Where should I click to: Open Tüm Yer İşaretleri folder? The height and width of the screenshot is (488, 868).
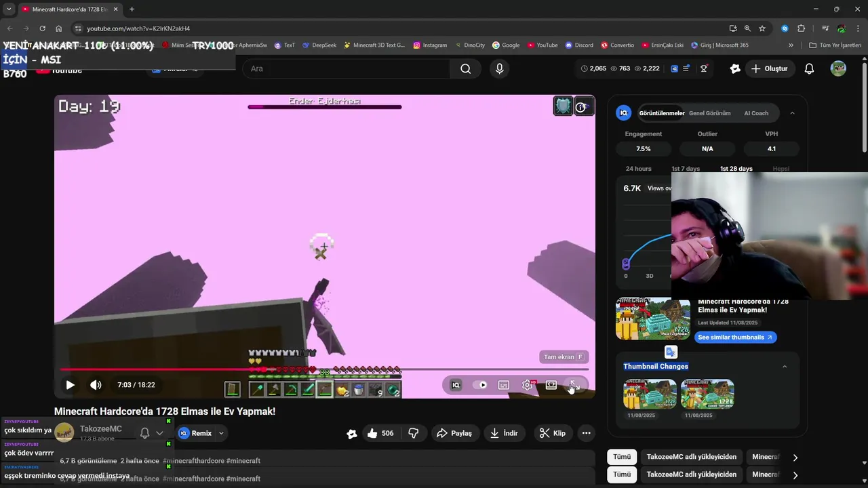835,45
